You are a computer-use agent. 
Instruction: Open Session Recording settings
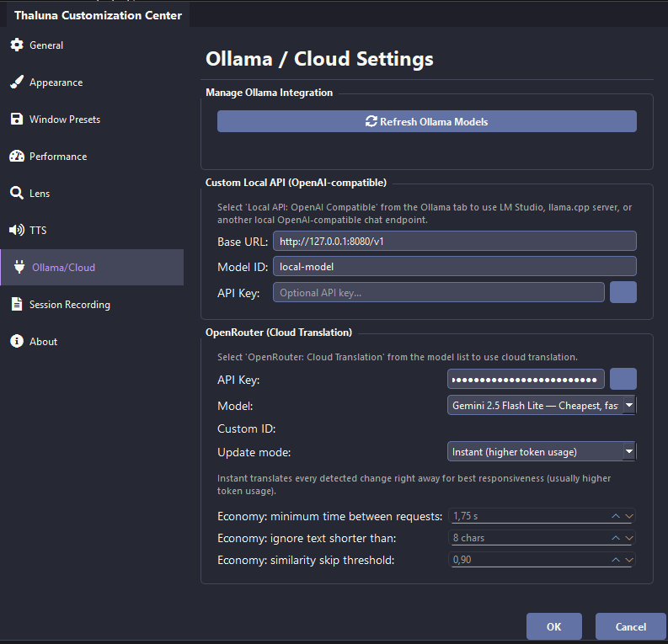pos(92,305)
